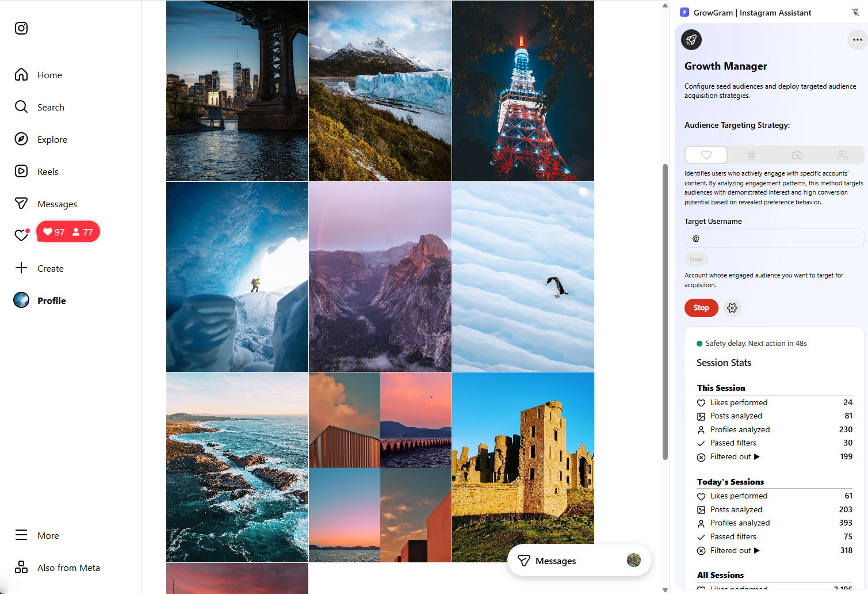The height and width of the screenshot is (594, 868).
Task: Click the page scrollbar down arrow
Action: 665,589
